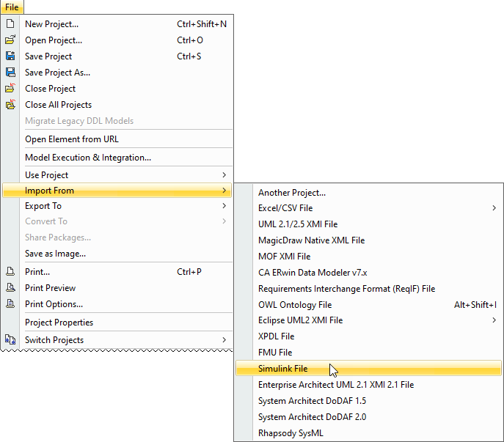
Task: Choose Another Project from import list
Action: (x=292, y=193)
